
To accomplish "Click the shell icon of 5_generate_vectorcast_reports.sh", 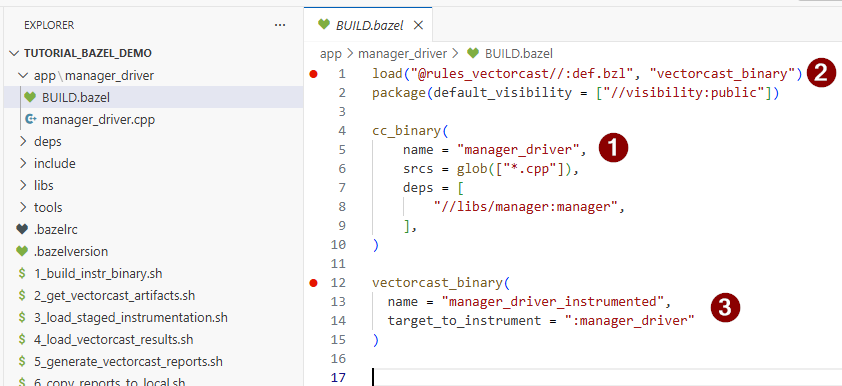I will tap(22, 361).
